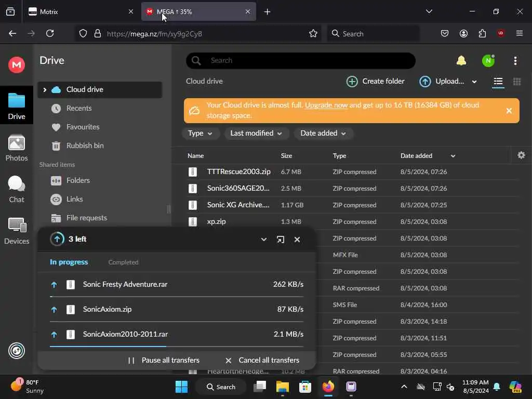Open column settings gear icon
532x399 pixels.
tap(521, 155)
